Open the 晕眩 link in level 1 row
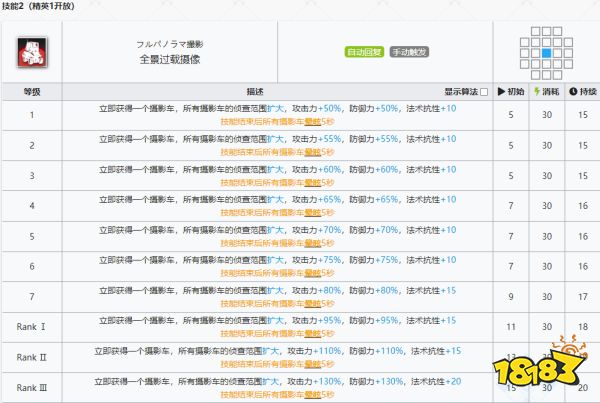This screenshot has height=403, width=600. [313, 122]
